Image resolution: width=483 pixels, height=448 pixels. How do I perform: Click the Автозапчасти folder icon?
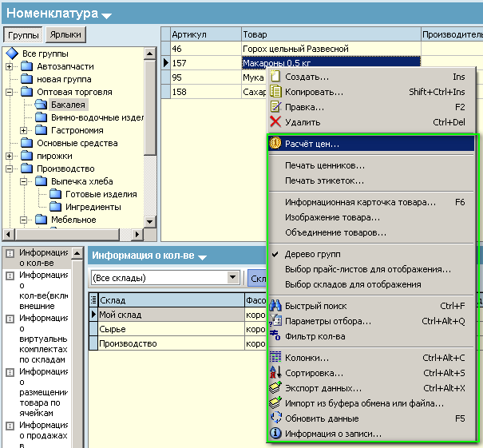pos(27,66)
